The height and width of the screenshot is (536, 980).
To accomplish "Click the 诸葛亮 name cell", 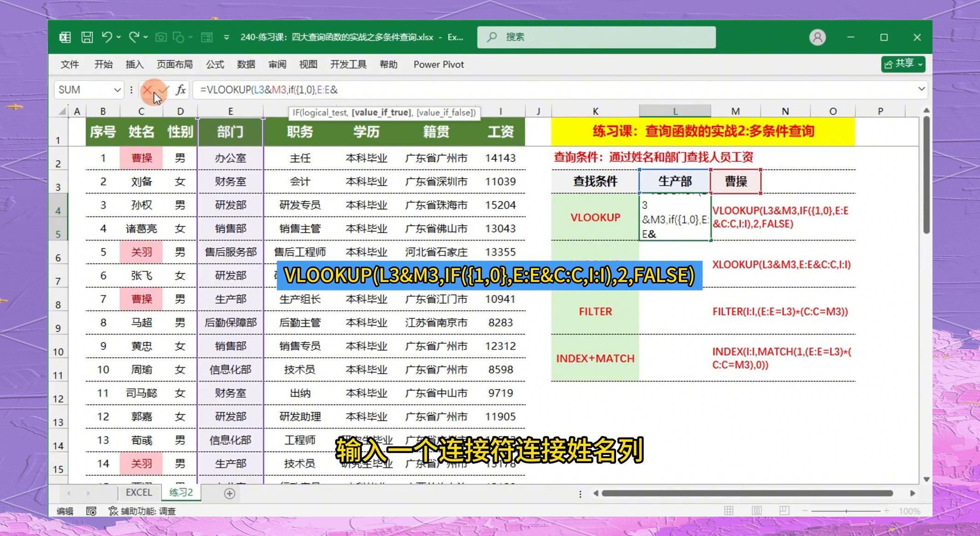I will [x=141, y=229].
